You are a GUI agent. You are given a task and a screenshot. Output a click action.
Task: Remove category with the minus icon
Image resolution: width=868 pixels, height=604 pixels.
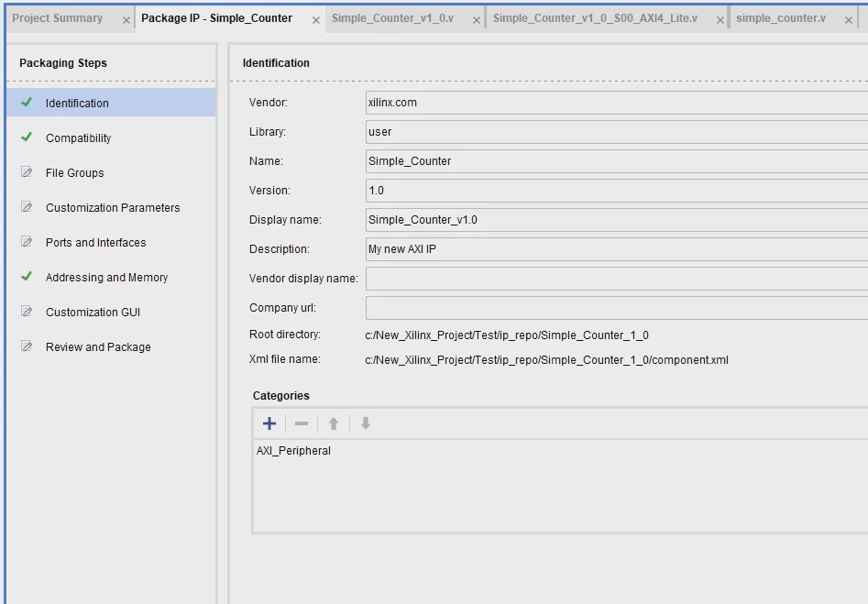302,423
